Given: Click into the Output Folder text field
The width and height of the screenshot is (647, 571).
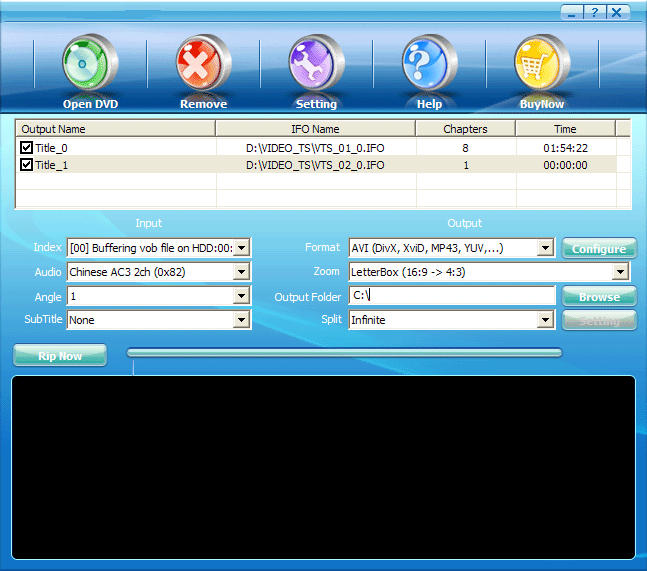Looking at the screenshot, I should 452,296.
